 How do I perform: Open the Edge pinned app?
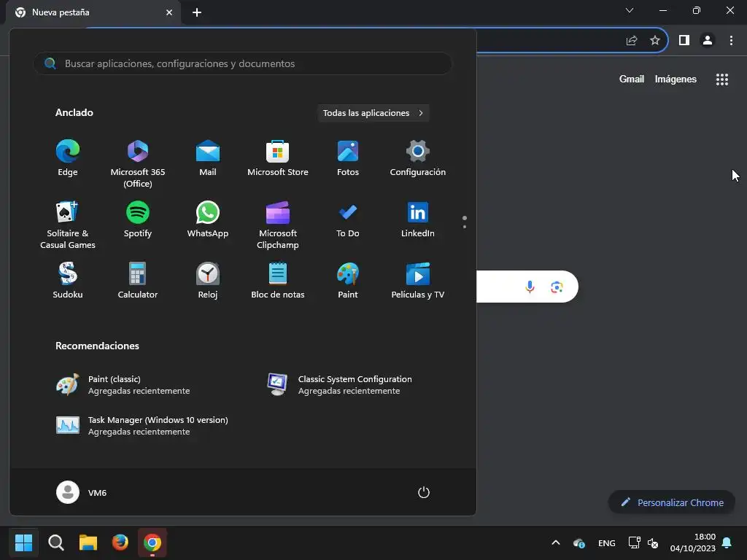pos(68,158)
